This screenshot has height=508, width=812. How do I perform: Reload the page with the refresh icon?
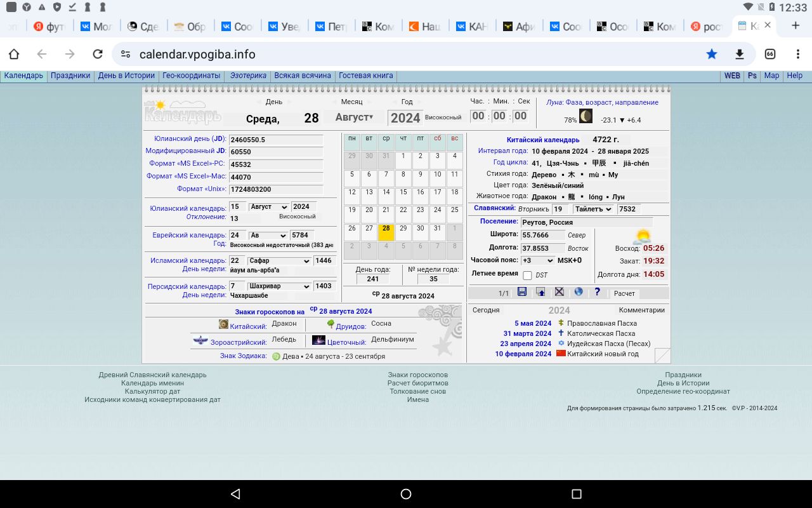click(x=98, y=54)
